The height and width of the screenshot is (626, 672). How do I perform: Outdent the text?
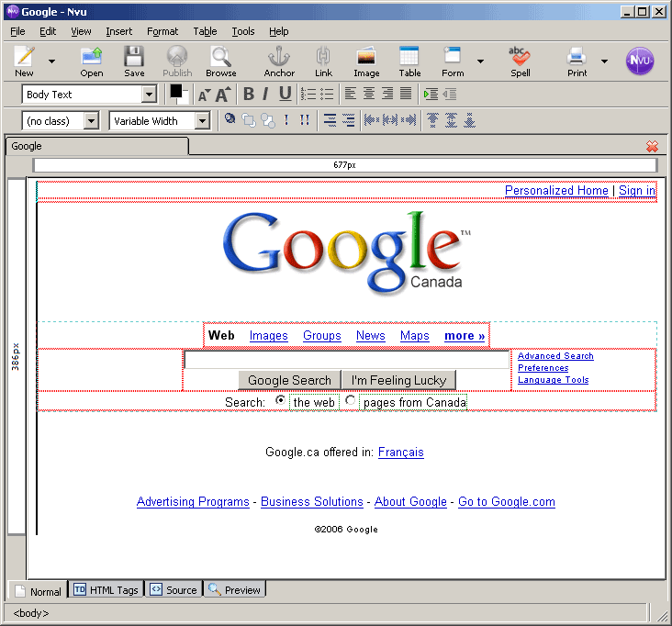click(450, 94)
